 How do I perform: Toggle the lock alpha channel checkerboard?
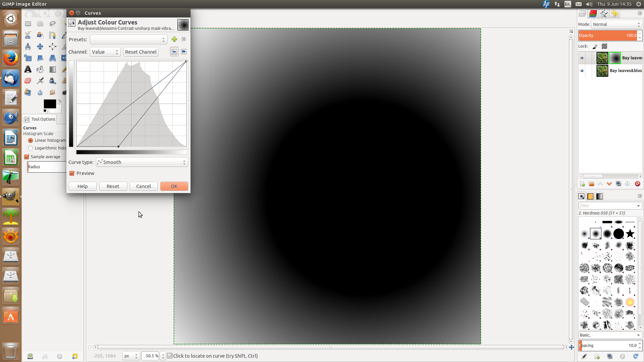pos(604,46)
